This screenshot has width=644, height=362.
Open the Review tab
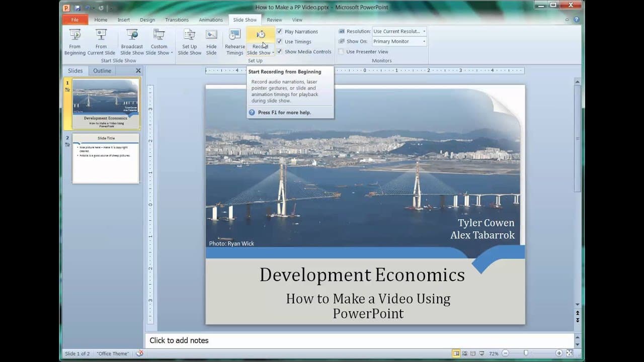274,20
